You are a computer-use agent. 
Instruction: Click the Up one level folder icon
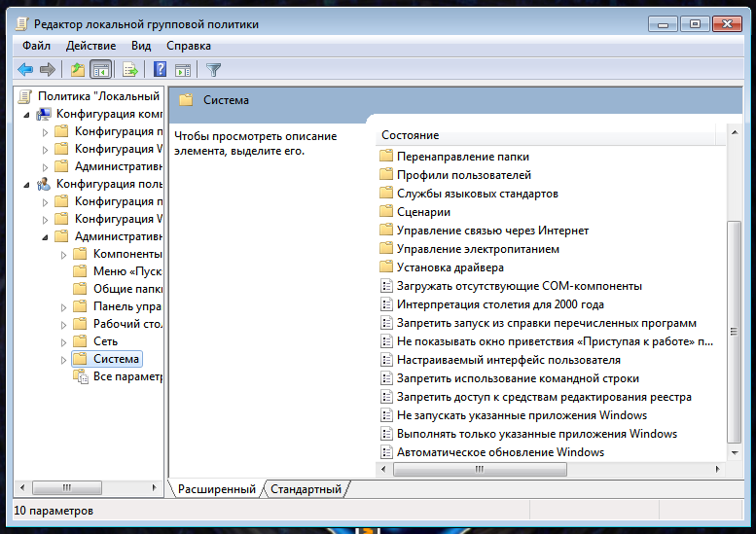pyautogui.click(x=77, y=70)
